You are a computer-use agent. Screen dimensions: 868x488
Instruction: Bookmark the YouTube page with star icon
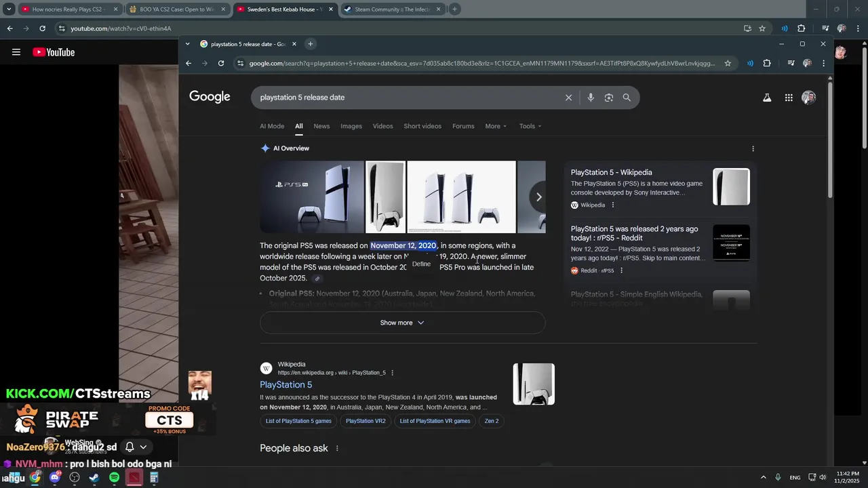click(x=762, y=28)
